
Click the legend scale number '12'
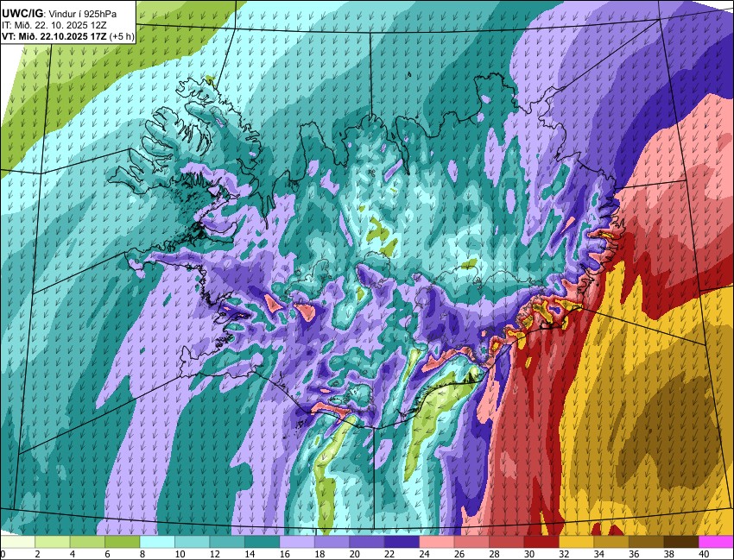point(214,554)
